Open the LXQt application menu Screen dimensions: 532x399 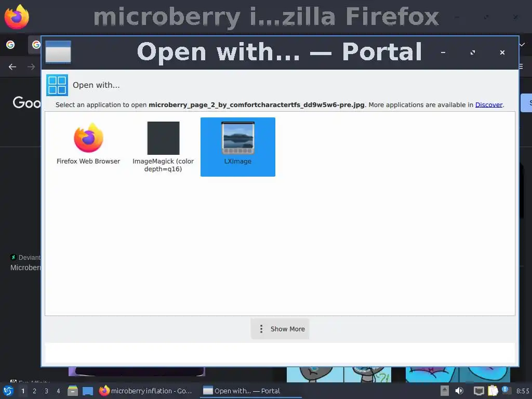click(x=8, y=391)
